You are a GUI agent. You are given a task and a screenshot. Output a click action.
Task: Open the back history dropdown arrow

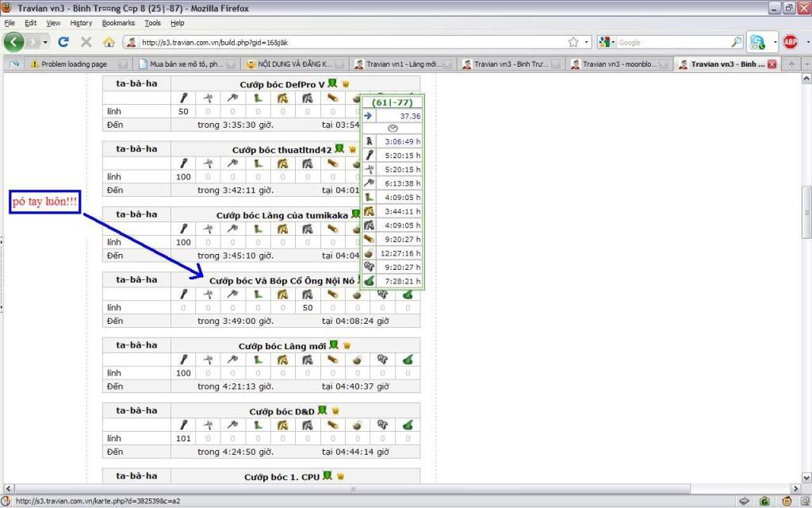(45, 42)
